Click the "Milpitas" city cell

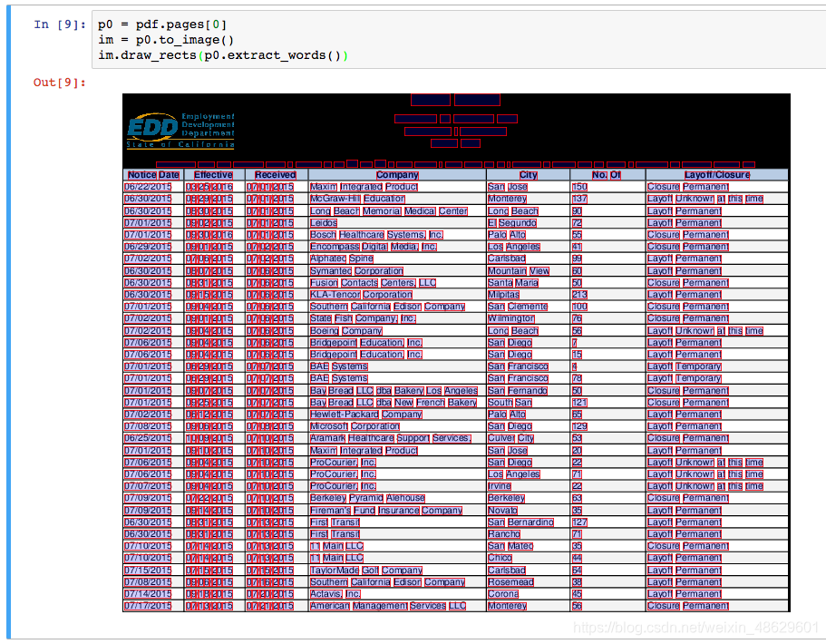503,295
